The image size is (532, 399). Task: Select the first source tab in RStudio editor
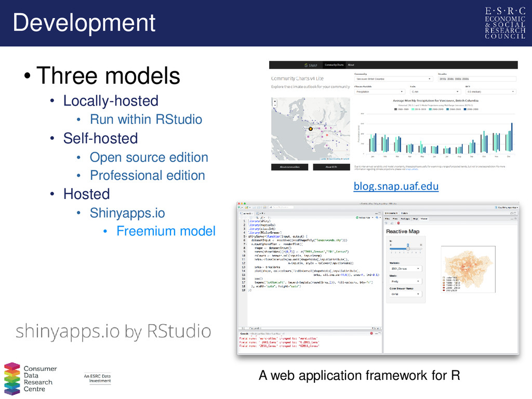pos(246,214)
